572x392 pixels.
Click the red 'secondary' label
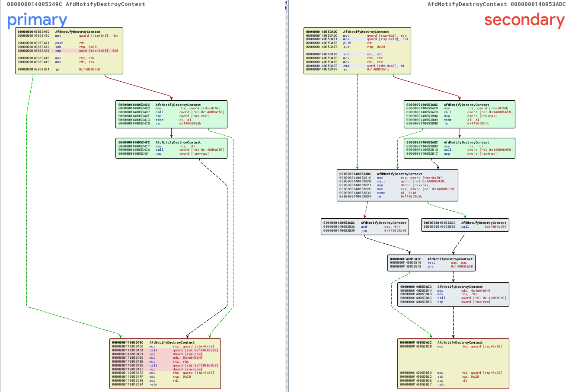point(524,20)
